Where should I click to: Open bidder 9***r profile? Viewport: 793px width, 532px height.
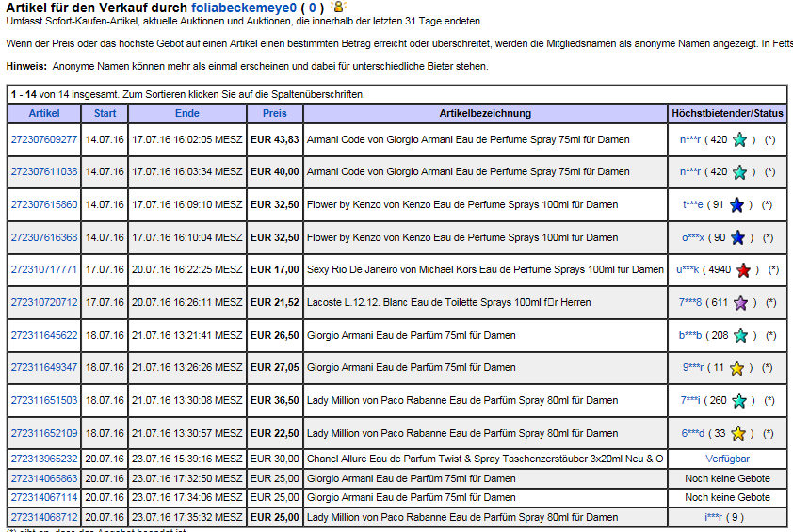tap(693, 367)
